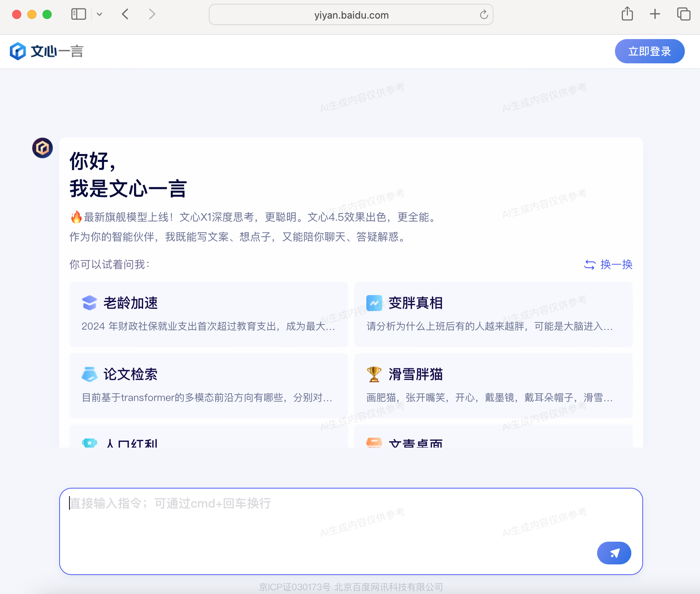The height and width of the screenshot is (594, 700).
Task: Click the 京ICP证030173号 footer link
Action: pyautogui.click(x=295, y=587)
